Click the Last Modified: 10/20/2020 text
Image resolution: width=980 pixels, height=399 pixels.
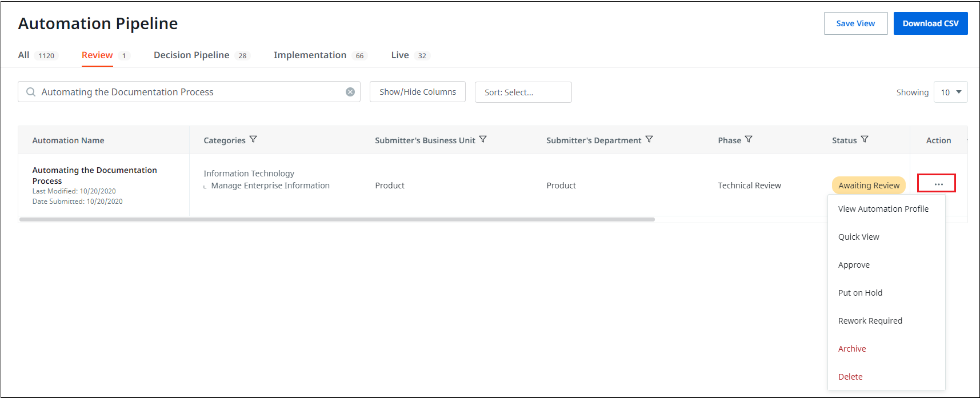(74, 191)
